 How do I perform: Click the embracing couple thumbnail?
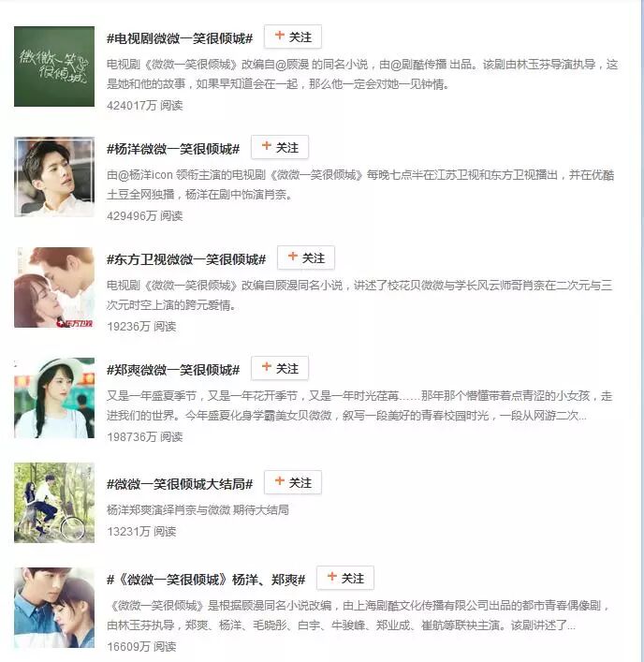(x=54, y=607)
